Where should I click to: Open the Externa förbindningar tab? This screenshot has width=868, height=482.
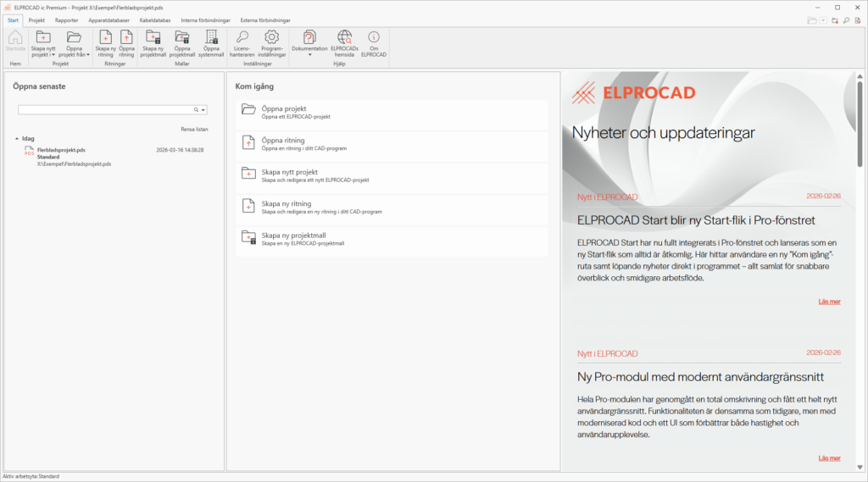[x=265, y=20]
